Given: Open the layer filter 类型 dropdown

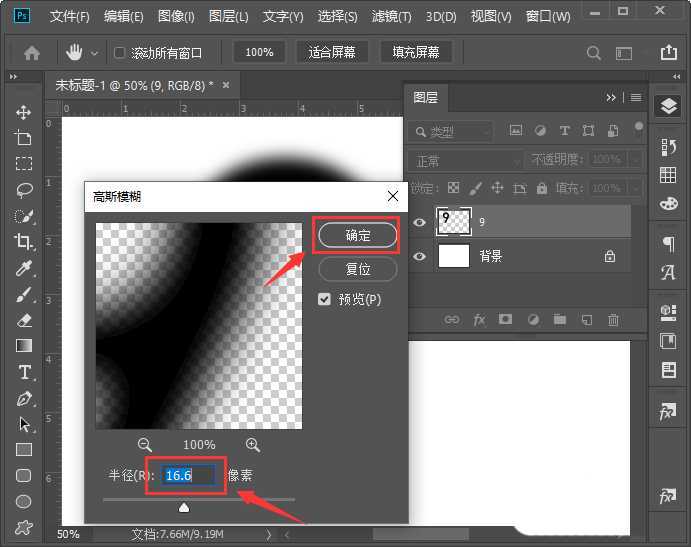Looking at the screenshot, I should pos(450,131).
